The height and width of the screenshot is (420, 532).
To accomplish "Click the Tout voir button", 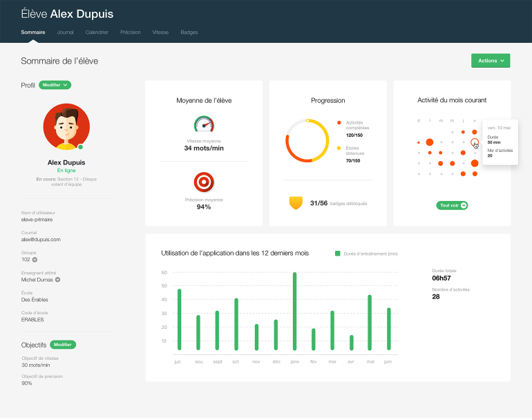I will pos(452,205).
